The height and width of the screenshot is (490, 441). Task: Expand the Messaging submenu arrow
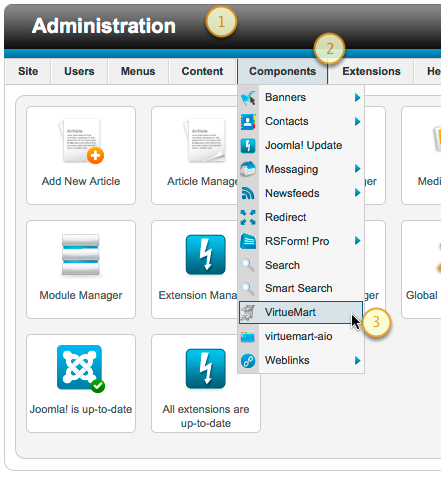coord(357,169)
